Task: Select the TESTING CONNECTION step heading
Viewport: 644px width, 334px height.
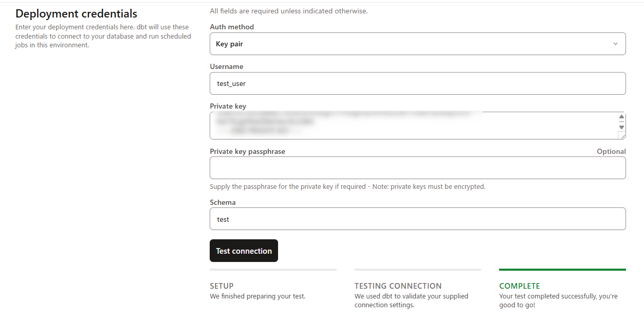Action: tap(398, 286)
